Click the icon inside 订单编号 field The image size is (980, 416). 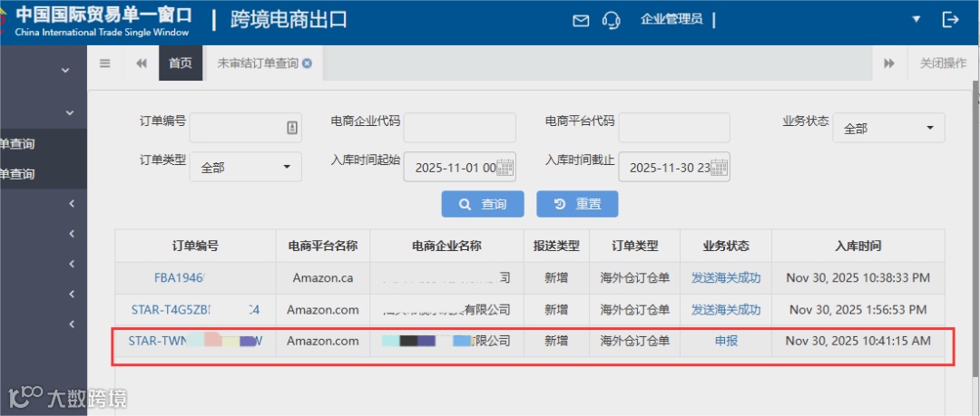pos(291,128)
